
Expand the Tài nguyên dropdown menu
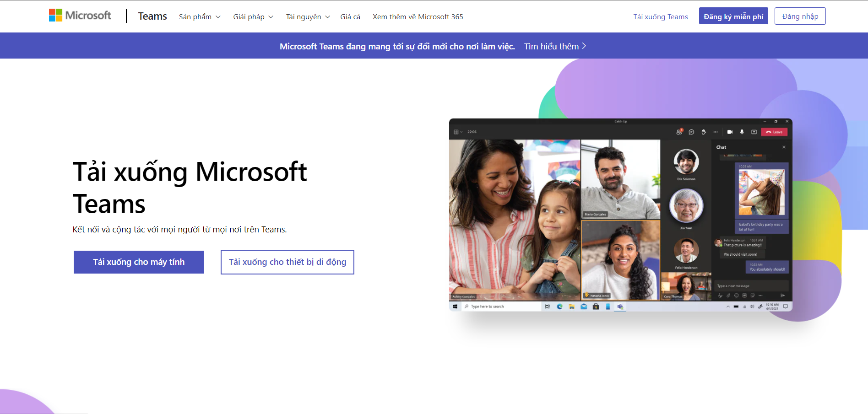click(x=308, y=17)
